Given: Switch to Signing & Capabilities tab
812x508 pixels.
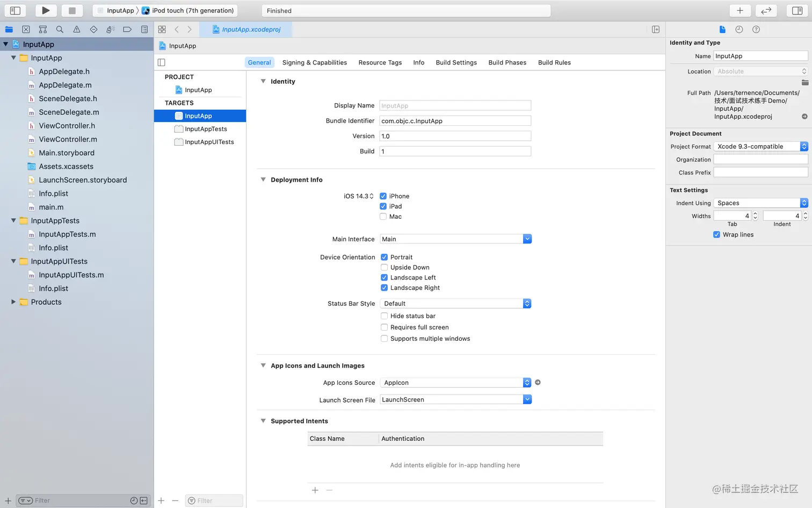Looking at the screenshot, I should 315,62.
